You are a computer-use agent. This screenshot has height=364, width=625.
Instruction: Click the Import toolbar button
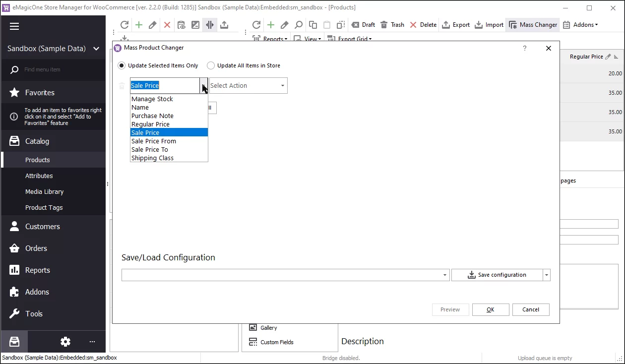coord(489,25)
